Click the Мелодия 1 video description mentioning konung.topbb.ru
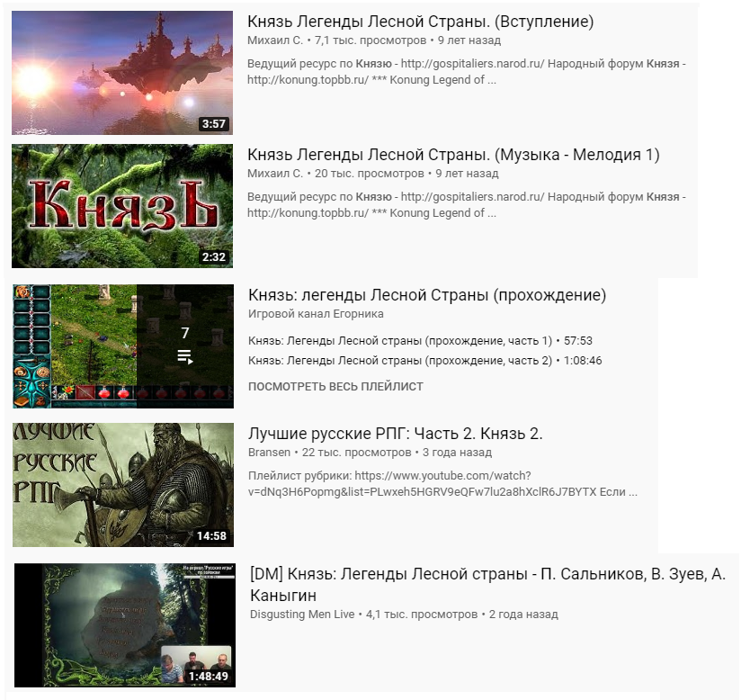 467,205
